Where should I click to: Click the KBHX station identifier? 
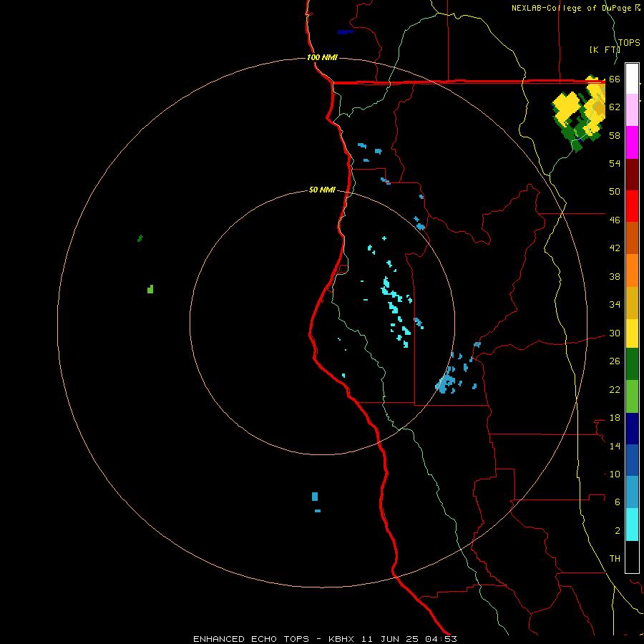tap(343, 639)
